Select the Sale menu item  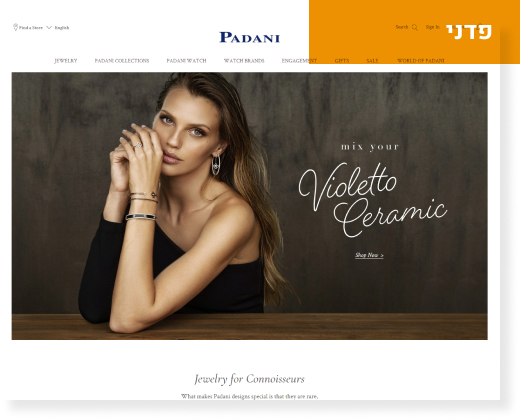pos(372,61)
